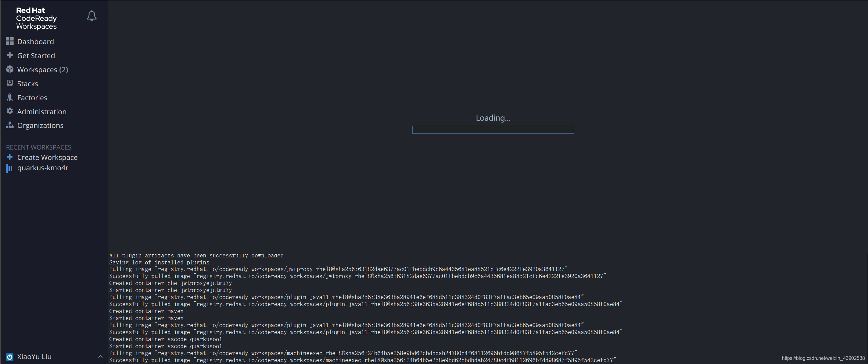Click the Get Started plus icon
Screen dimensions: 868x364
[10, 55]
